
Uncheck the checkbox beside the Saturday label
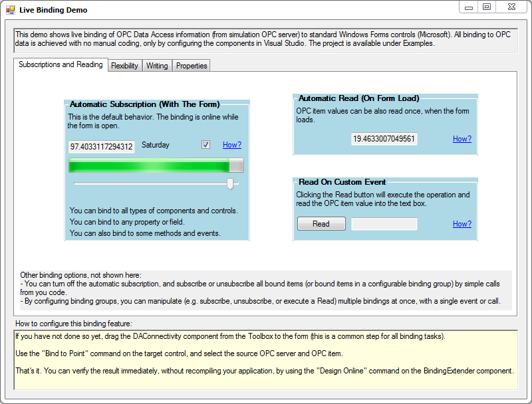[x=206, y=144]
